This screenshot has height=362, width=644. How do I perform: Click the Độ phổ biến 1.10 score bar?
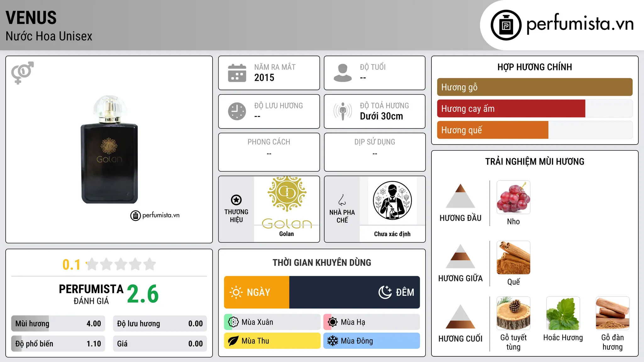pos(58,344)
